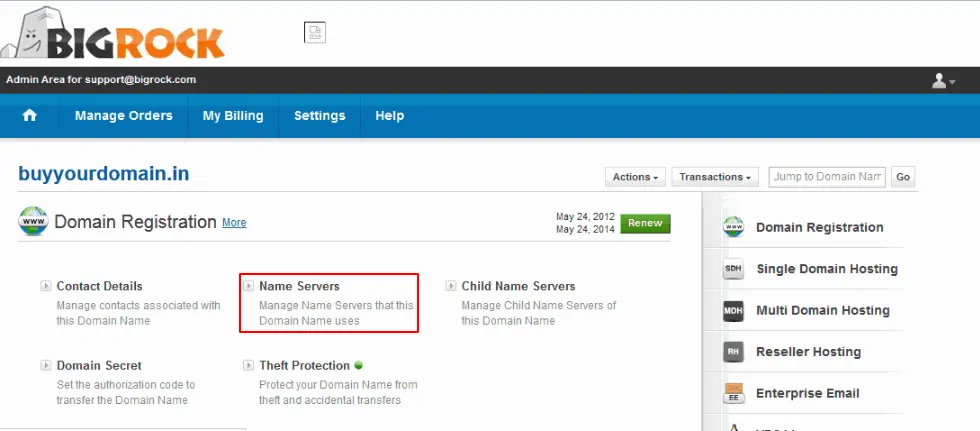Open Domain Secret section
This screenshot has height=431, width=980.
[99, 365]
